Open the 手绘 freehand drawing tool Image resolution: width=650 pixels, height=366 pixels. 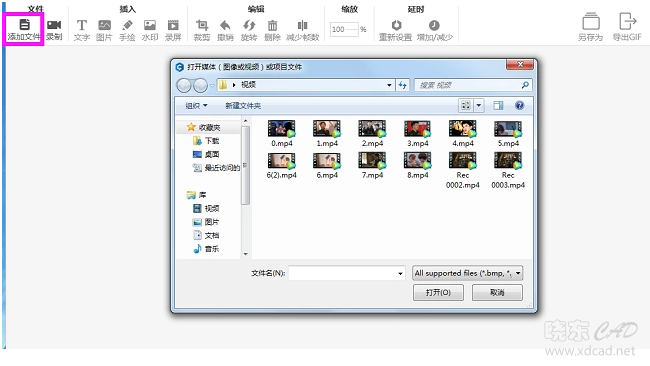(x=127, y=25)
